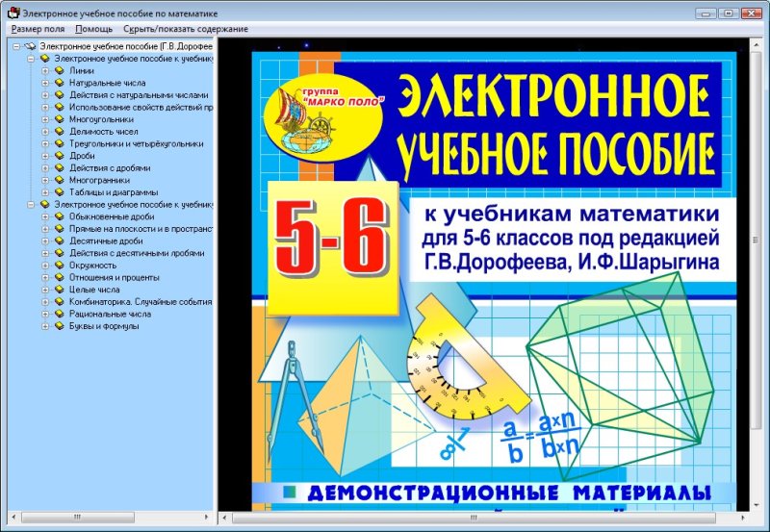The height and width of the screenshot is (532, 770).
Task: Click the book icon beside Натуральные числа
Action: click(60, 83)
